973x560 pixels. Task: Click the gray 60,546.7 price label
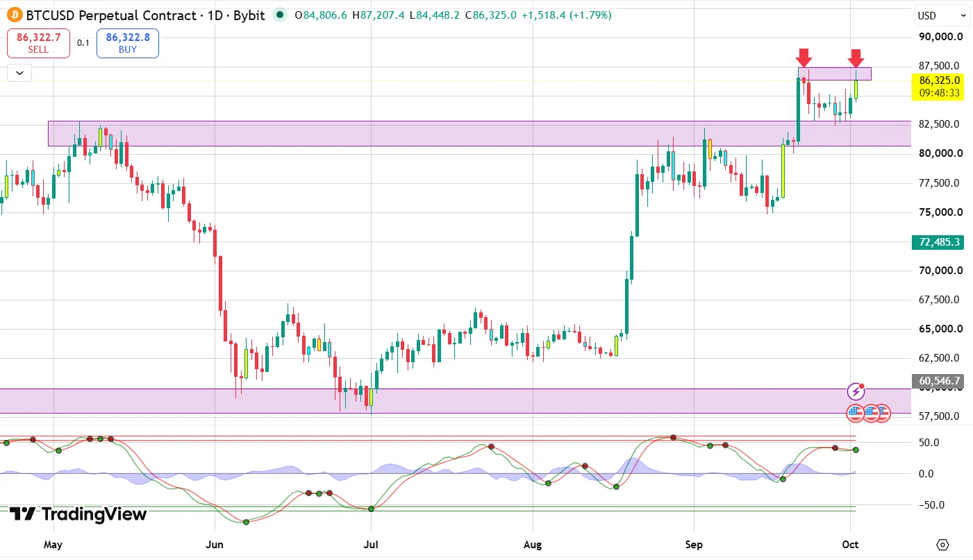pos(937,381)
